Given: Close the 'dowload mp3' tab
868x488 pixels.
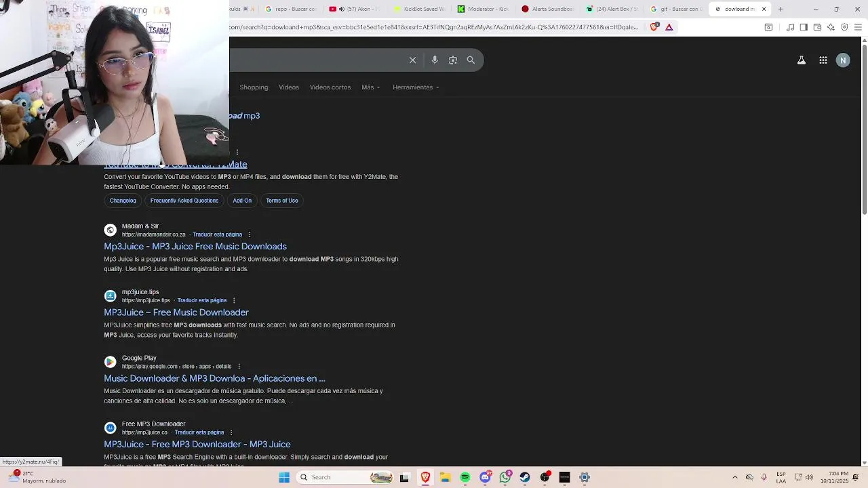Looking at the screenshot, I should coord(764,9).
